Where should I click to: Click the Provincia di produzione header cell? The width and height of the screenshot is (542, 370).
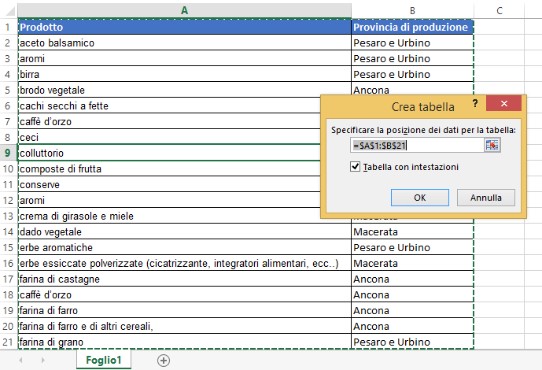tap(412, 27)
